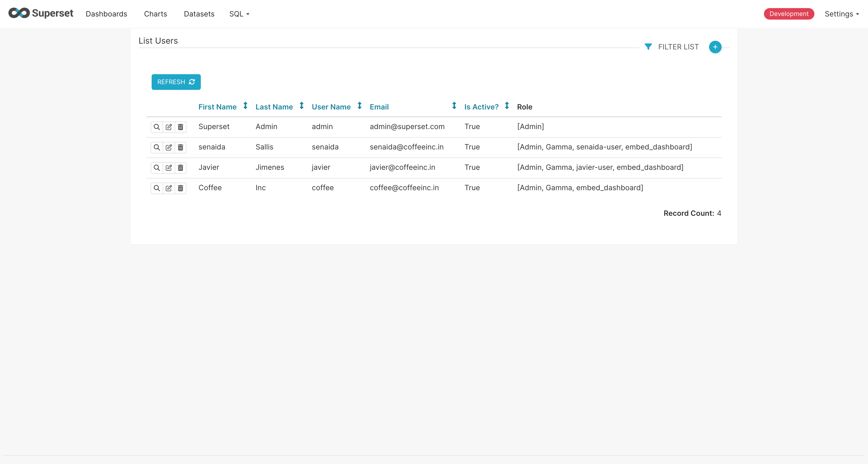Sort by Is Active arrow icon
This screenshot has width=868, height=464.
[x=507, y=106]
